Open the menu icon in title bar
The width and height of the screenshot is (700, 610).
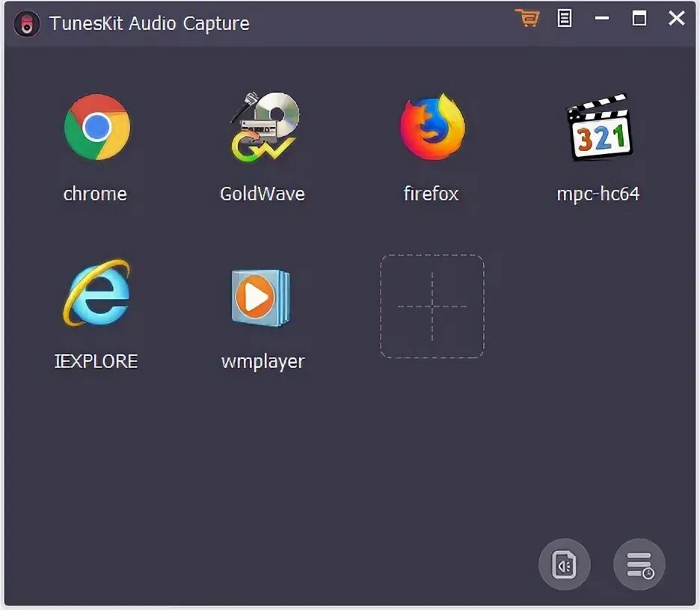tap(565, 18)
